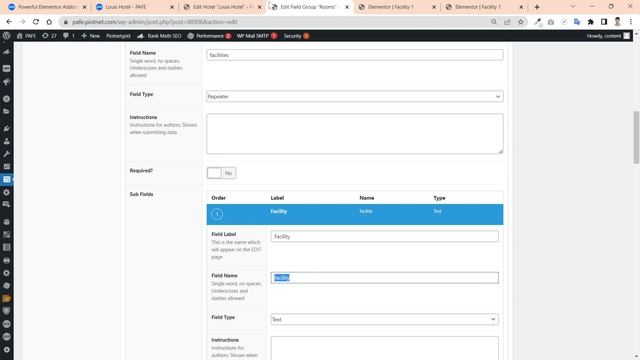Click the Field Label input containing Facility
The image size is (640, 360).
pos(384,236)
